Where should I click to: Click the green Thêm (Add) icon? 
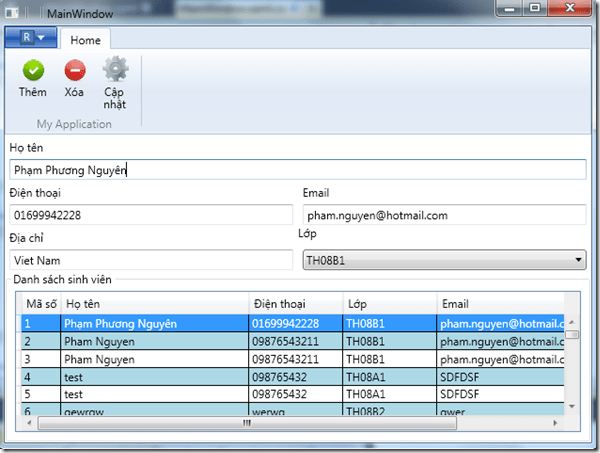33,70
